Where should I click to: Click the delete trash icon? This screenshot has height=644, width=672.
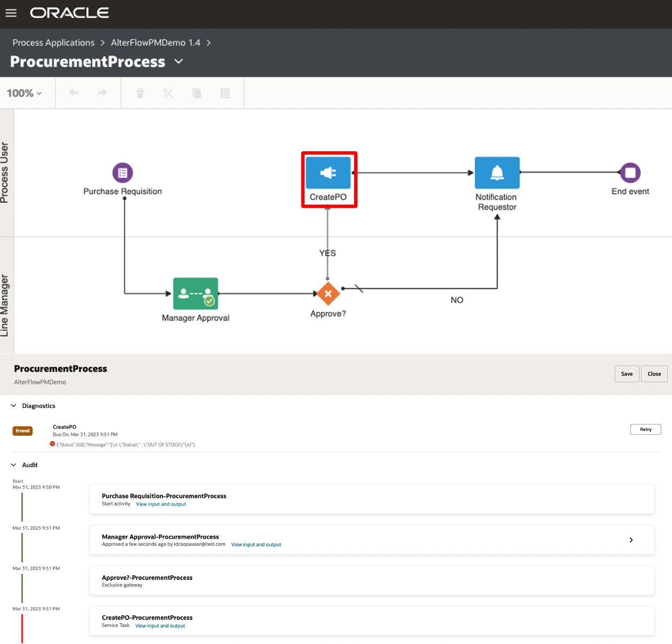tap(140, 93)
